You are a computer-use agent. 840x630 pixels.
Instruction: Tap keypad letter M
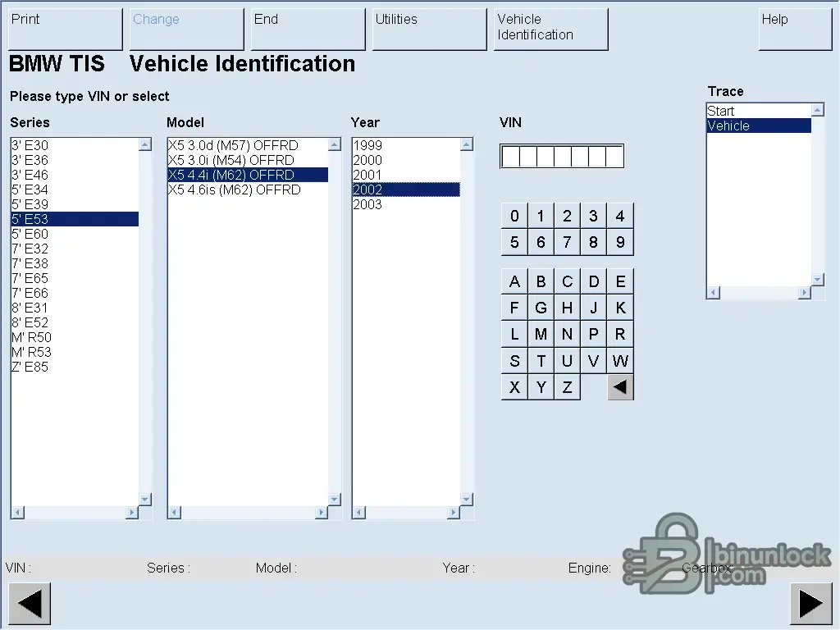pos(541,335)
